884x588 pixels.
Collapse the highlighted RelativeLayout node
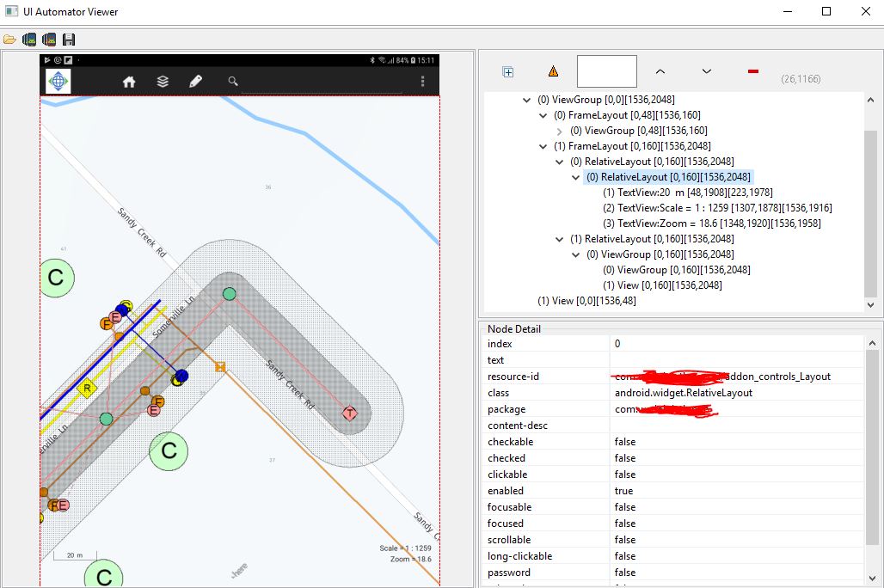(575, 177)
